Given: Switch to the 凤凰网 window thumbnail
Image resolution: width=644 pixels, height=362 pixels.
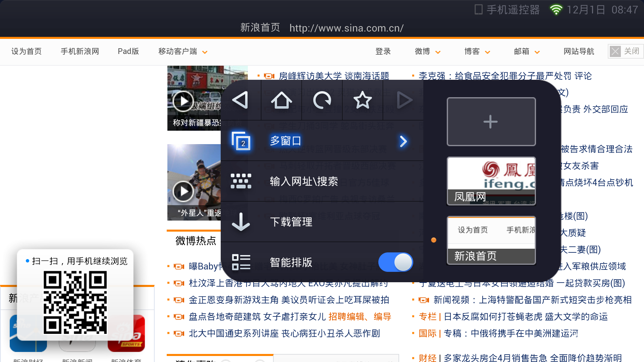Looking at the screenshot, I should (491, 181).
